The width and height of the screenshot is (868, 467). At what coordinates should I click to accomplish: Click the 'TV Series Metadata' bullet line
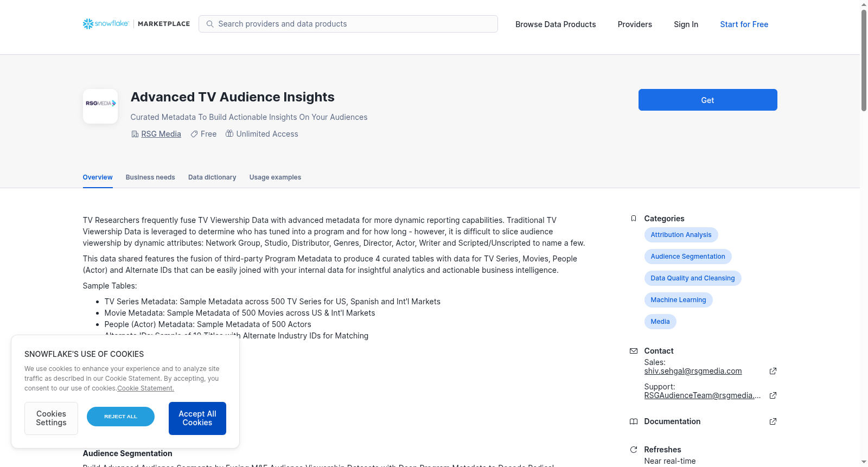pyautogui.click(x=272, y=302)
